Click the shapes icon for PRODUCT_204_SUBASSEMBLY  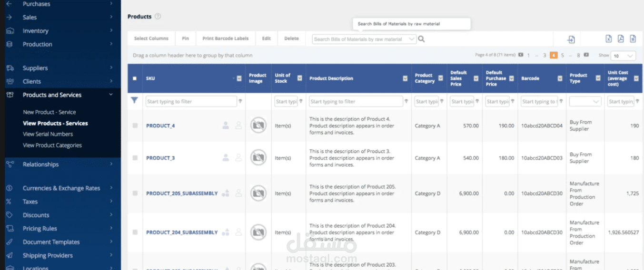coord(226,232)
